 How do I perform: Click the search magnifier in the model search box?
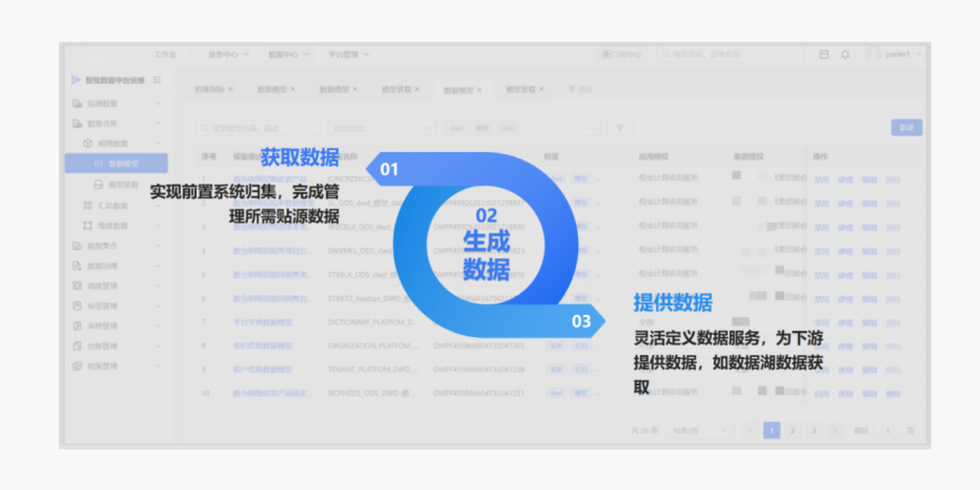pyautogui.click(x=205, y=128)
